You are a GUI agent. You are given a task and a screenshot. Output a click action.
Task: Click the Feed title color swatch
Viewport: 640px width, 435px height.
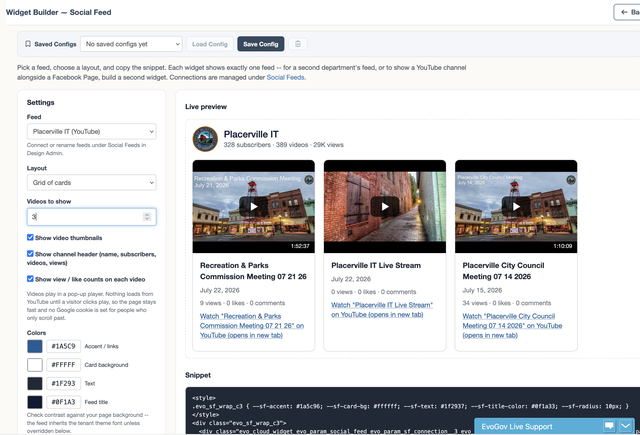click(x=35, y=402)
